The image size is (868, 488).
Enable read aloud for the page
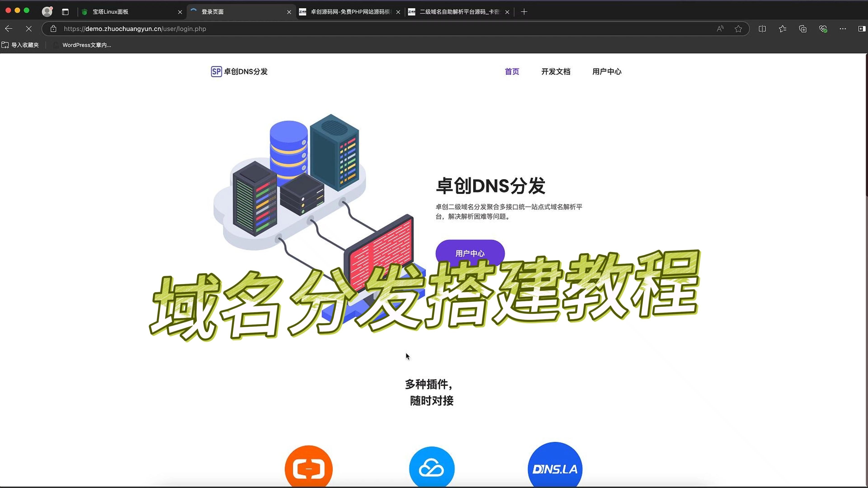(720, 29)
